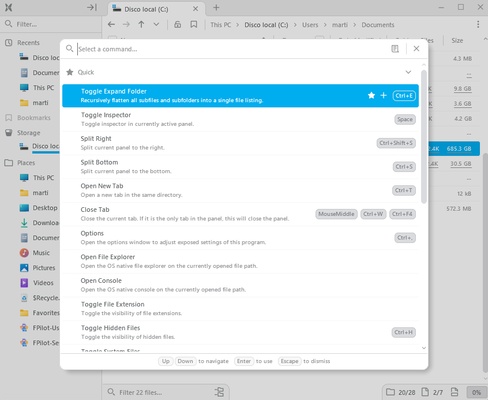
Task: Close the Disco local (C:) tab
Action: pyautogui.click(x=196, y=9)
